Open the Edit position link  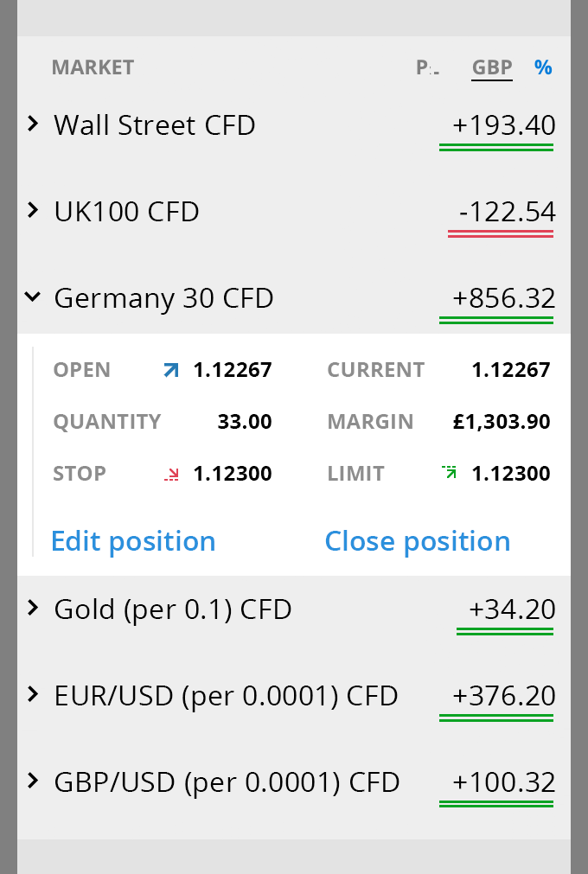point(133,541)
